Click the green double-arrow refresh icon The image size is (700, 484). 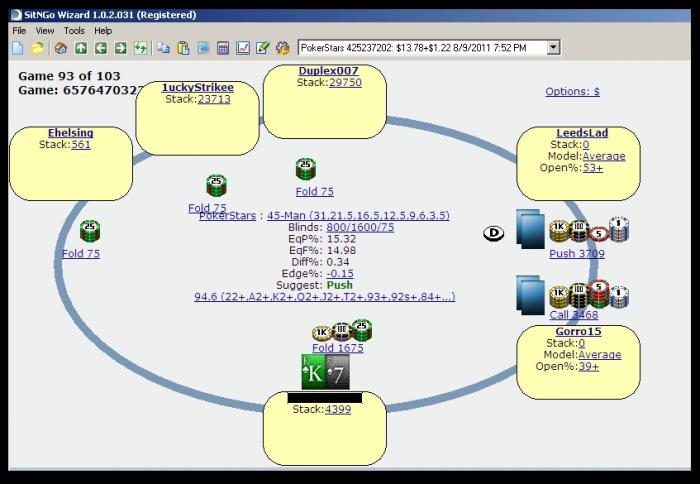141,48
